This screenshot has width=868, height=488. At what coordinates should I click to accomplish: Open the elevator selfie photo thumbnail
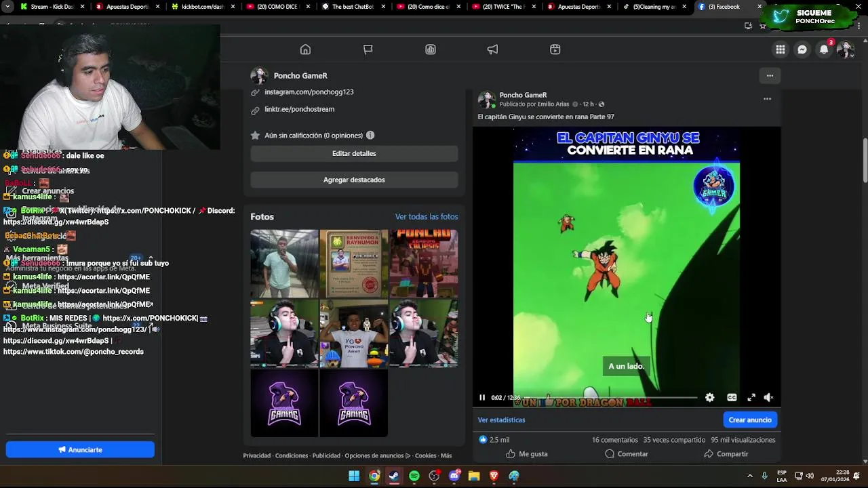pos(284,264)
